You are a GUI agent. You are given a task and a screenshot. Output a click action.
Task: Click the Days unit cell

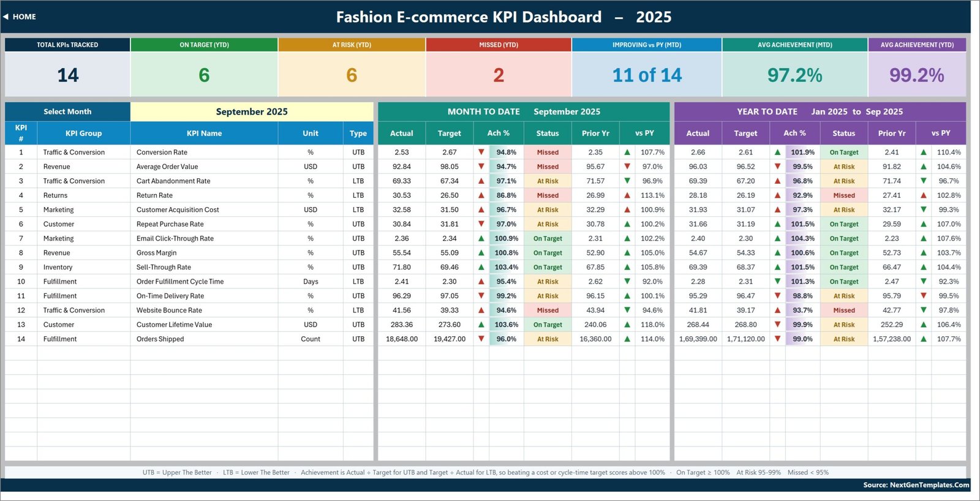click(x=311, y=282)
